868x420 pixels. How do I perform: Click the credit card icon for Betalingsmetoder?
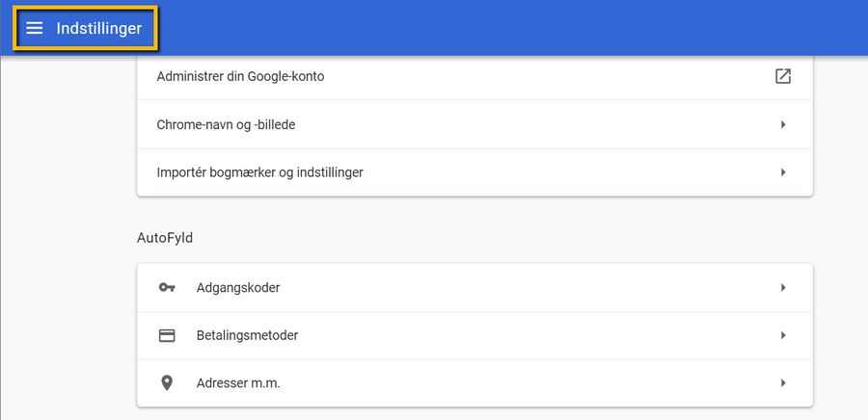[x=167, y=335]
